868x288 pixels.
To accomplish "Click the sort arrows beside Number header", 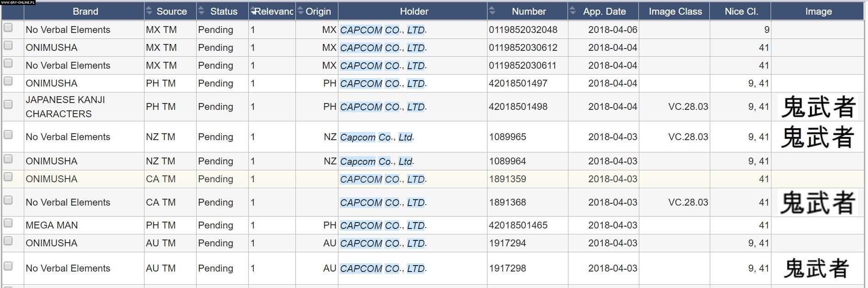I will [x=492, y=11].
